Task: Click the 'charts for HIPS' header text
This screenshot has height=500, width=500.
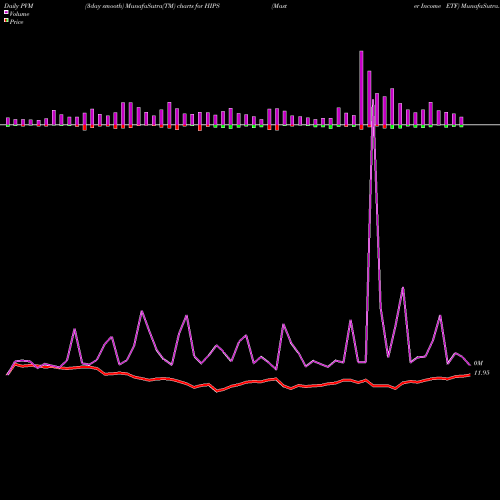Action: pos(198,6)
